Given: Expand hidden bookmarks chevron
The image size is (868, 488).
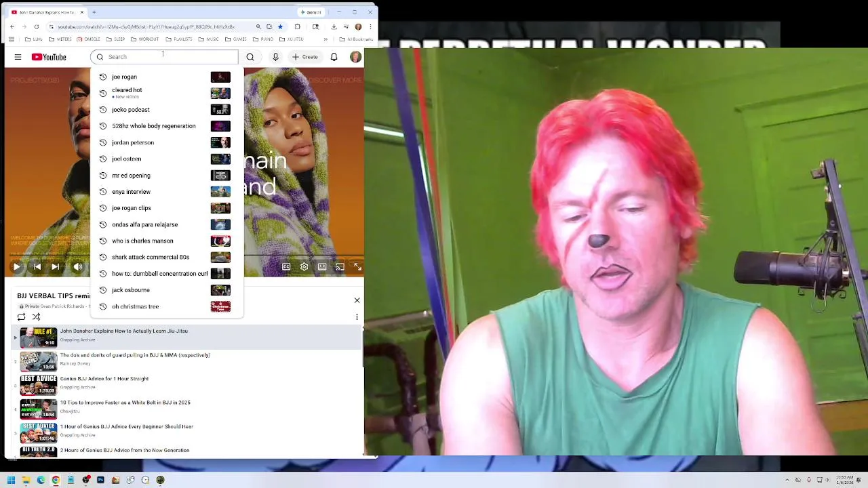Looking at the screenshot, I should point(325,39).
